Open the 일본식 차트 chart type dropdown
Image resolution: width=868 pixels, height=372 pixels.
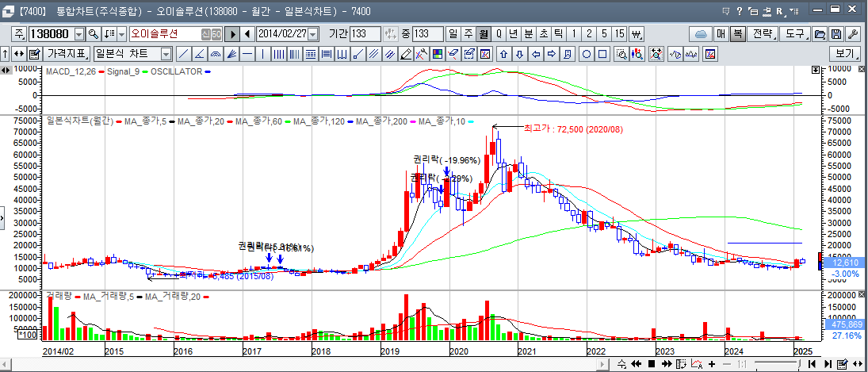coord(166,54)
